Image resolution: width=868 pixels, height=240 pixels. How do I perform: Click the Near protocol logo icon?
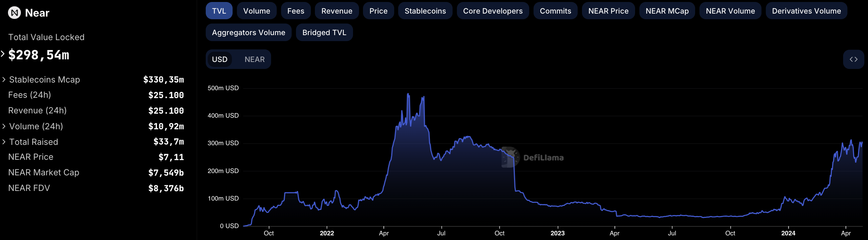(x=15, y=13)
